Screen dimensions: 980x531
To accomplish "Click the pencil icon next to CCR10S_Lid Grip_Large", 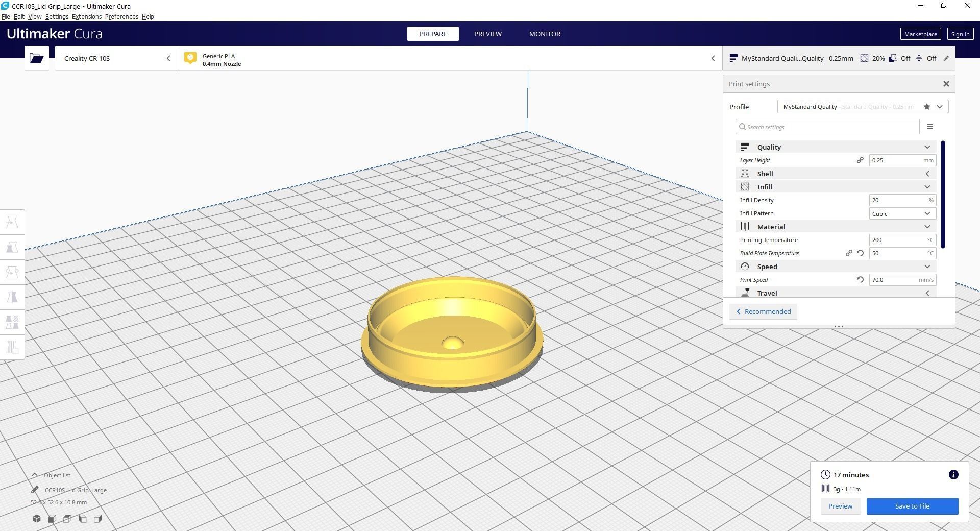I will click(35, 490).
